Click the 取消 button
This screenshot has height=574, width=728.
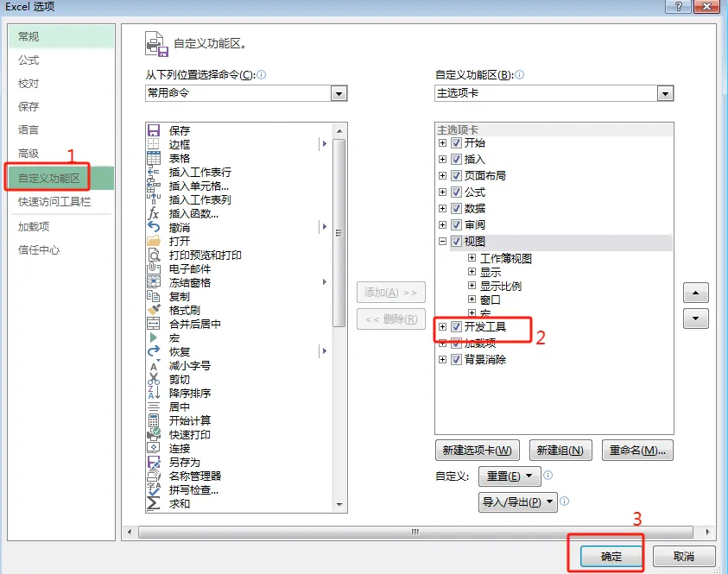click(x=684, y=556)
